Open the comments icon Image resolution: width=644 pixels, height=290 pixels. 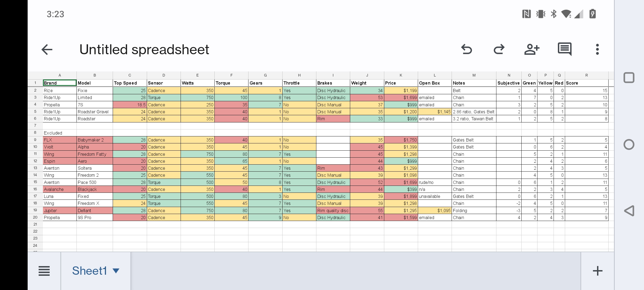coord(565,49)
